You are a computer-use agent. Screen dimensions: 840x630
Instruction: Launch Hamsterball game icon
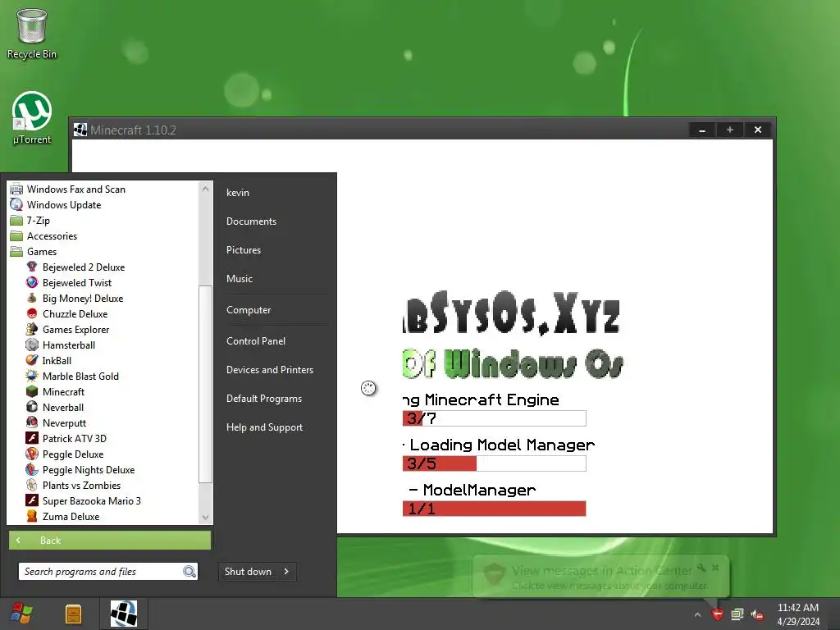[32, 345]
